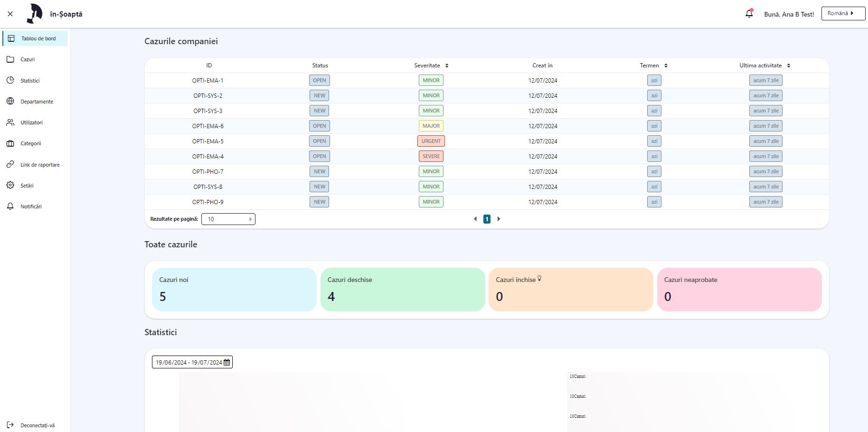Image resolution: width=868 pixels, height=432 pixels.
Task: Click the Departamente globe icon
Action: point(10,101)
